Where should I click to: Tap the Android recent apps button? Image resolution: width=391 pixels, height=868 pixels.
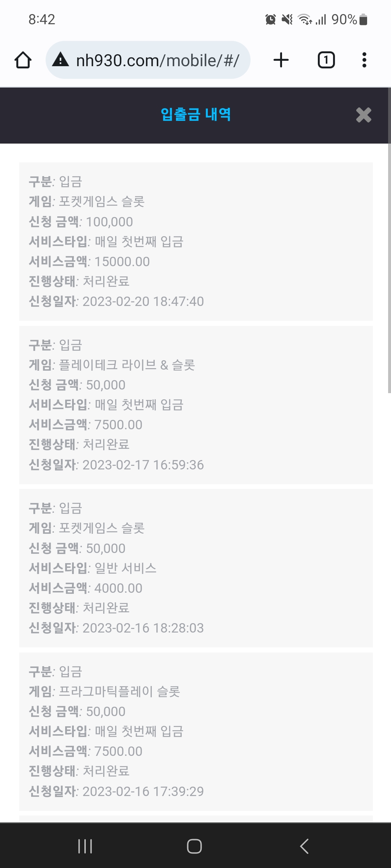[x=85, y=846]
